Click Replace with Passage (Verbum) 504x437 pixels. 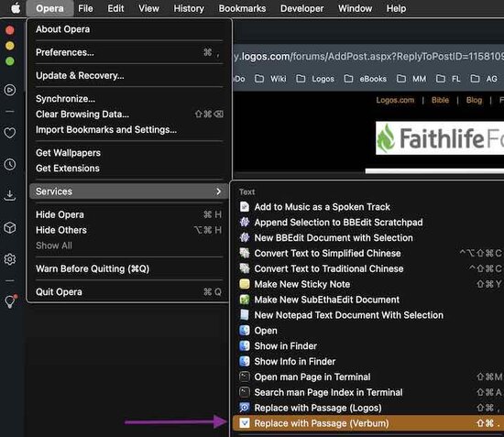point(368,423)
